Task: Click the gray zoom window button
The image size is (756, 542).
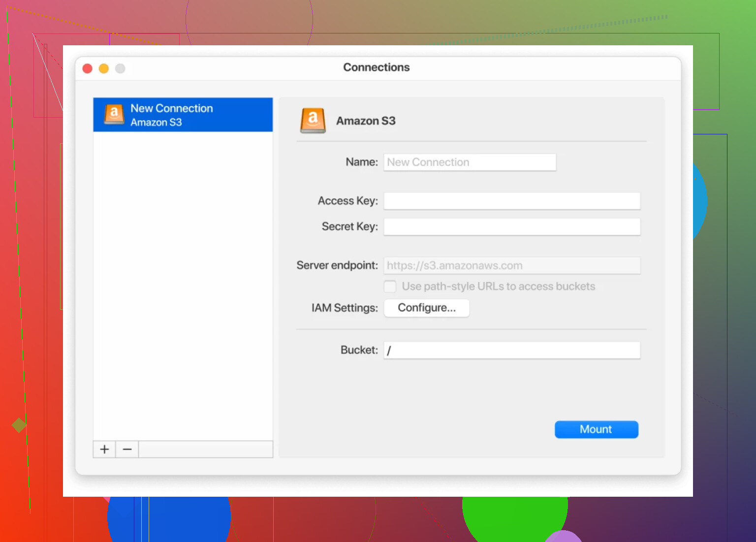Action: pos(120,68)
